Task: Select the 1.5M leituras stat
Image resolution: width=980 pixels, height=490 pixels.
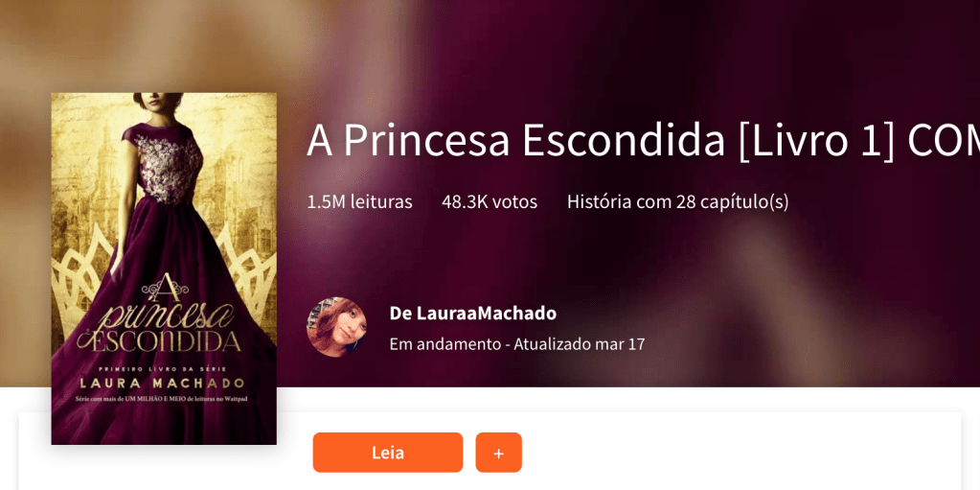Action: tap(359, 202)
